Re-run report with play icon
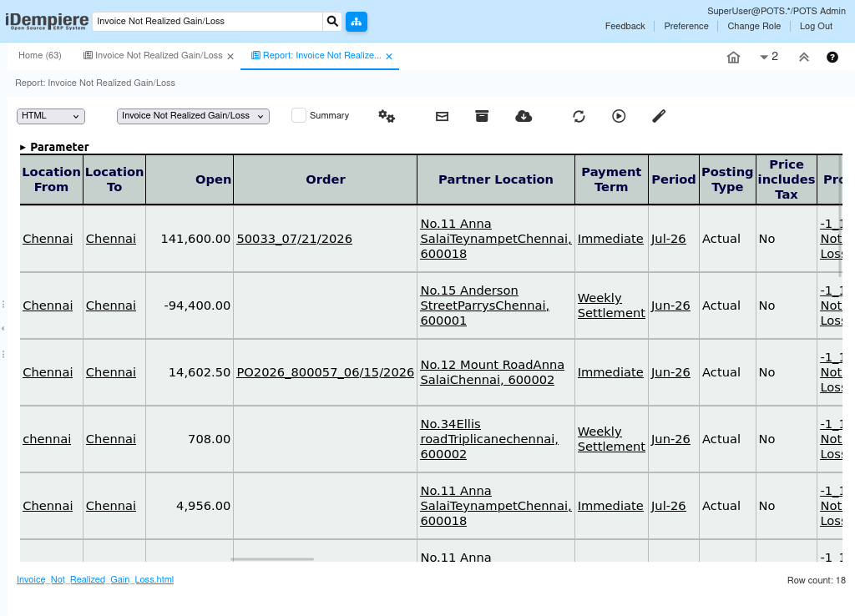855x616 pixels. tap(619, 116)
